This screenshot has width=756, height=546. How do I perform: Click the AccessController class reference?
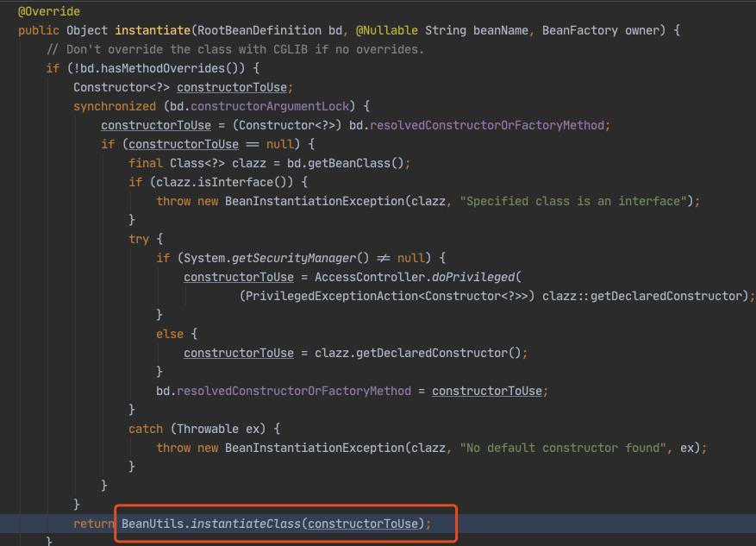click(x=370, y=277)
